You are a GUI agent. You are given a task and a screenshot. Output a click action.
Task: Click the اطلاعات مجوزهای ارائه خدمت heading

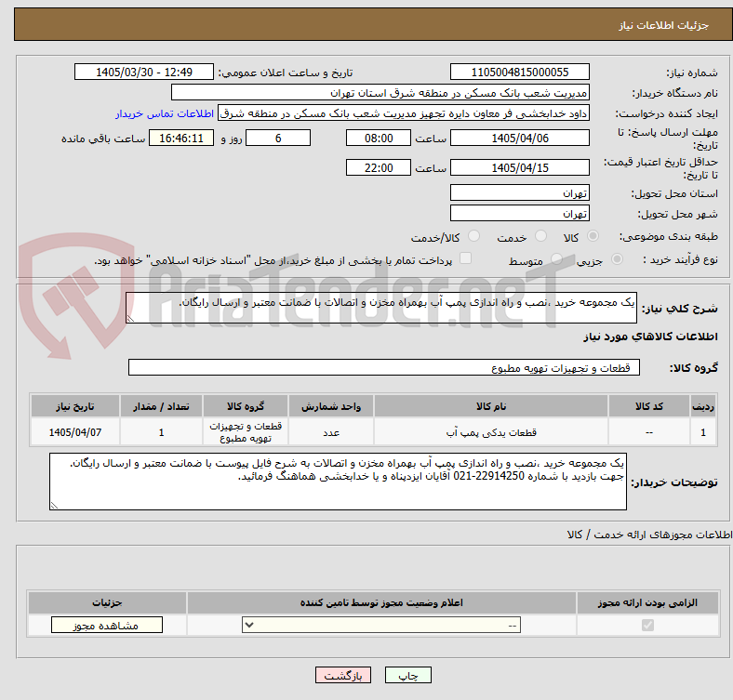pos(649,535)
